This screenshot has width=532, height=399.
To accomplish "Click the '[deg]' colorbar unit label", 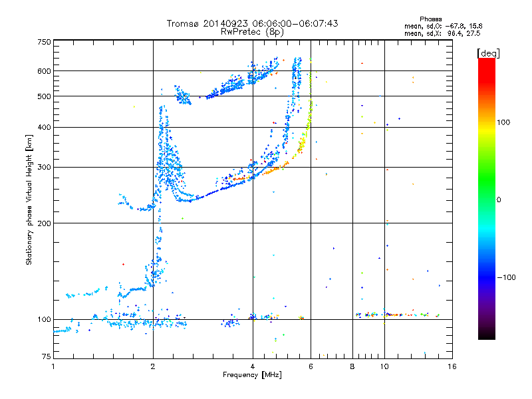I will pyautogui.click(x=488, y=53).
